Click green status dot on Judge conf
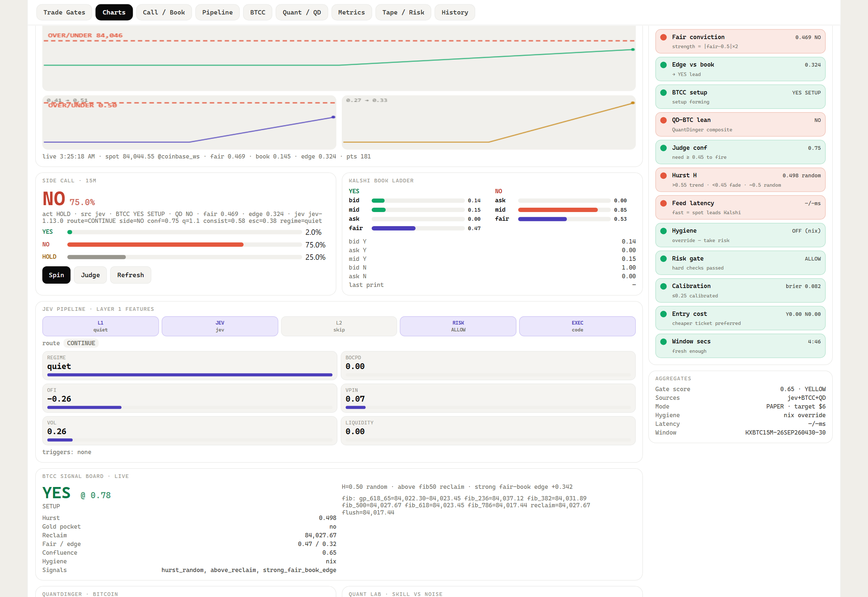The height and width of the screenshot is (597, 868). click(664, 148)
